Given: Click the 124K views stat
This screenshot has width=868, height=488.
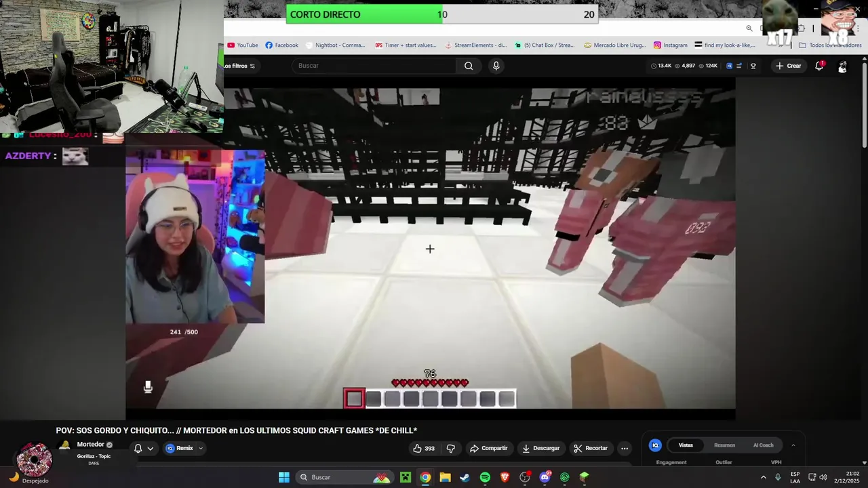Looking at the screenshot, I should [x=708, y=66].
